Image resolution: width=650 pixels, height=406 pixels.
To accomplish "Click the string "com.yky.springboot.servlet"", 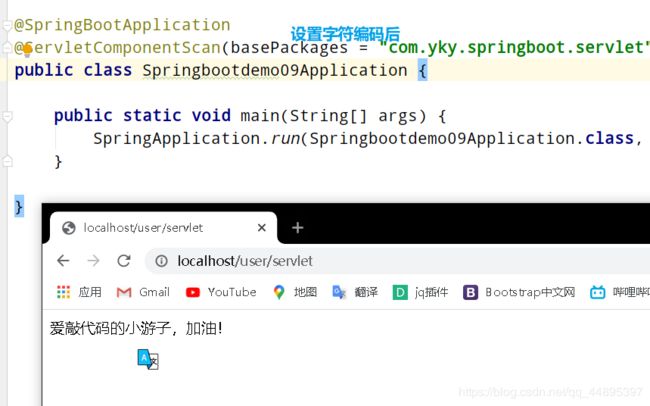I will coord(514,48).
